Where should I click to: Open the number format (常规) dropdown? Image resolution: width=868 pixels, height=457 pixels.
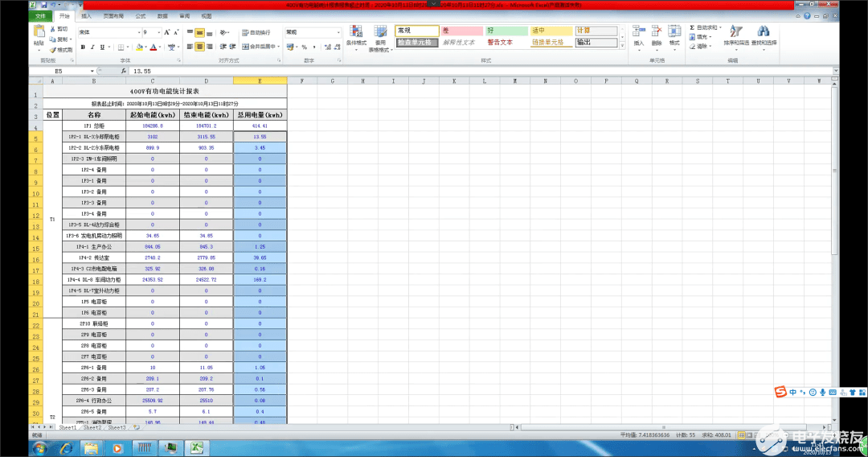point(338,32)
